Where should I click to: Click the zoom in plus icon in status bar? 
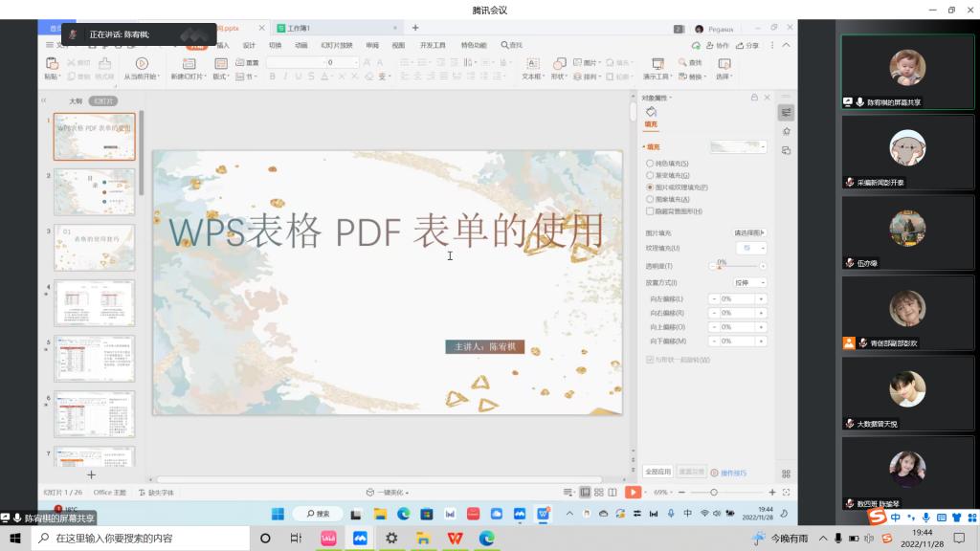[772, 493]
